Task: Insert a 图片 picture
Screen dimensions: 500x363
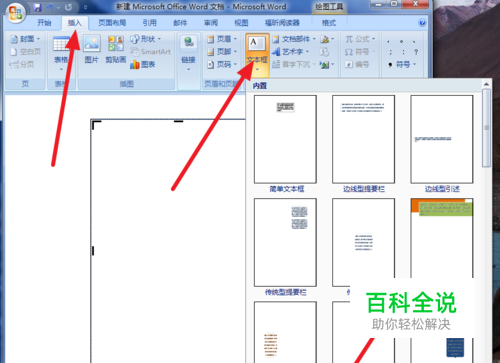Action: pos(92,49)
